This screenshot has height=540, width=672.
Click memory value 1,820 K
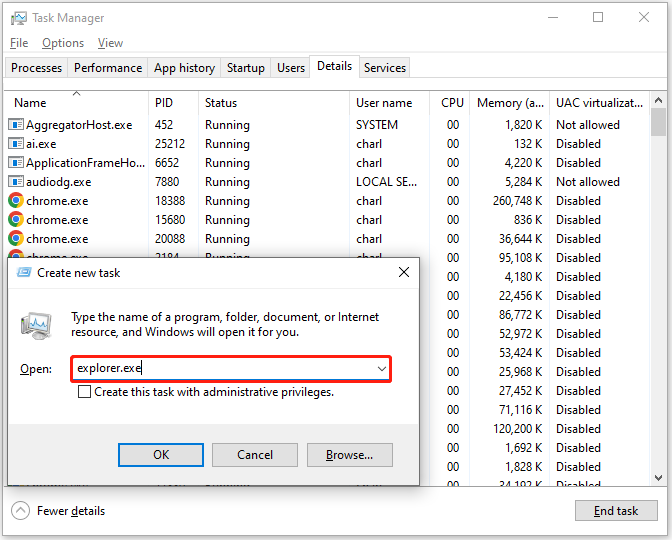point(524,125)
